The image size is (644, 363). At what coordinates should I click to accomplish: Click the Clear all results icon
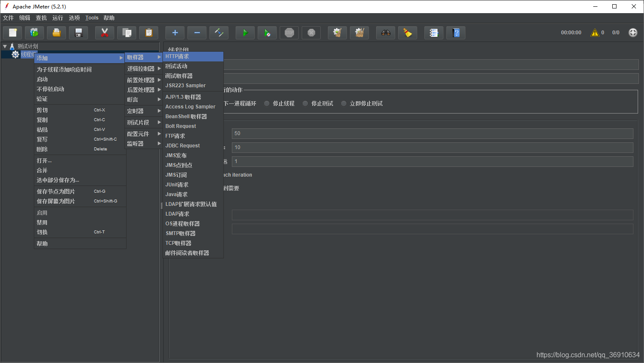(360, 33)
